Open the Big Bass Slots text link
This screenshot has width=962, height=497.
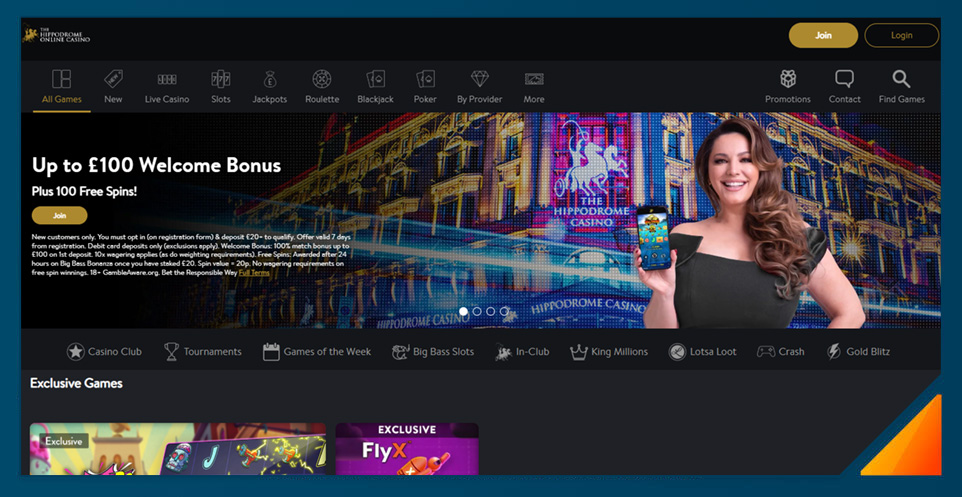coord(444,352)
